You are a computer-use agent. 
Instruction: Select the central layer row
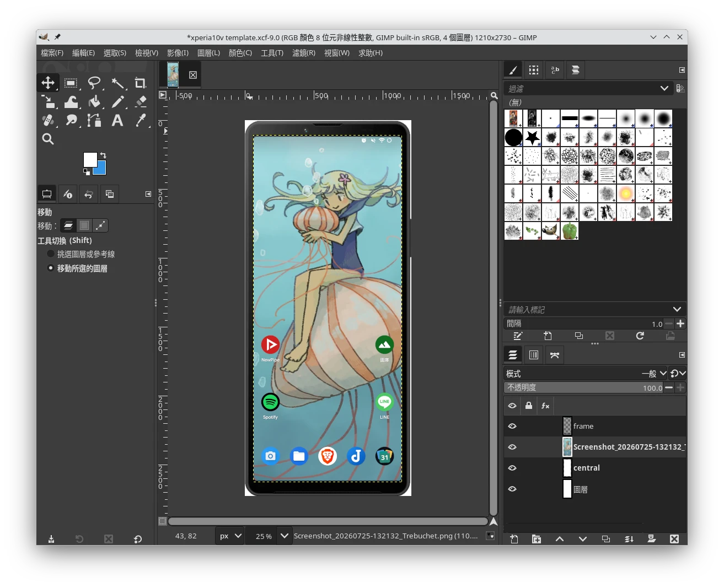point(596,468)
